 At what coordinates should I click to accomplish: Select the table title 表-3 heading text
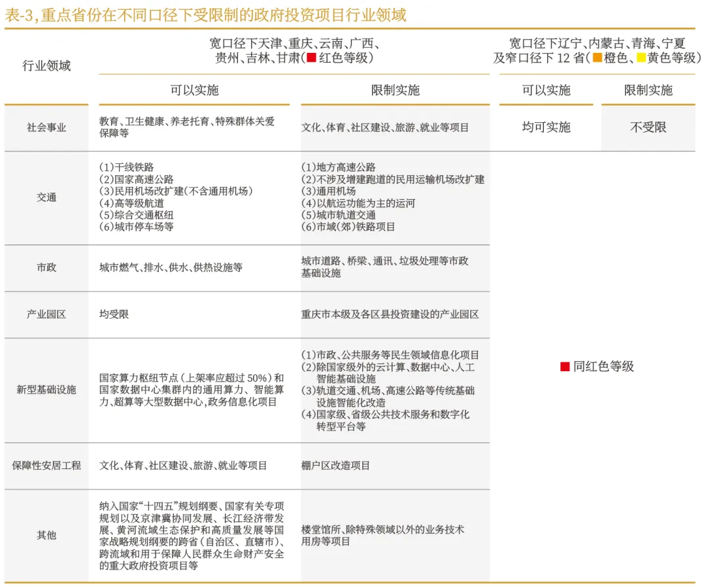(x=205, y=14)
